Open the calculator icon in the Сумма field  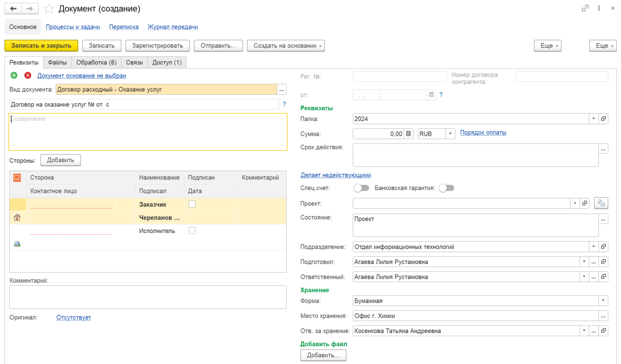click(408, 133)
